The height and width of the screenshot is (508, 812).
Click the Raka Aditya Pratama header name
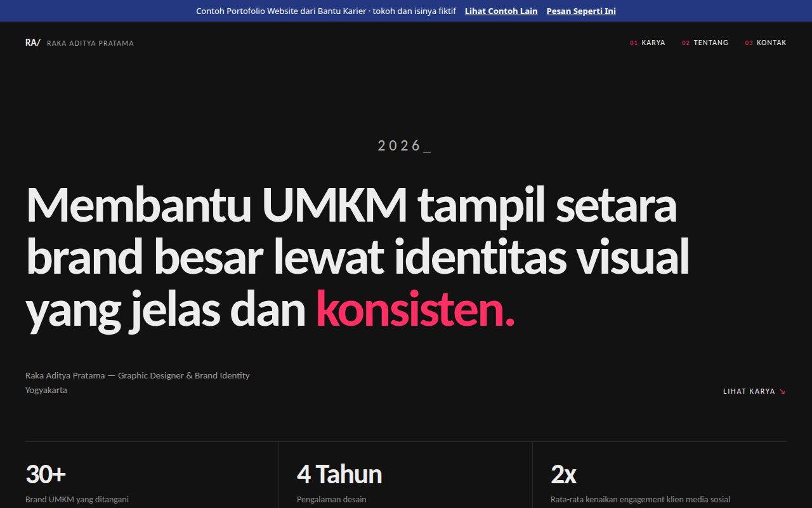click(90, 43)
